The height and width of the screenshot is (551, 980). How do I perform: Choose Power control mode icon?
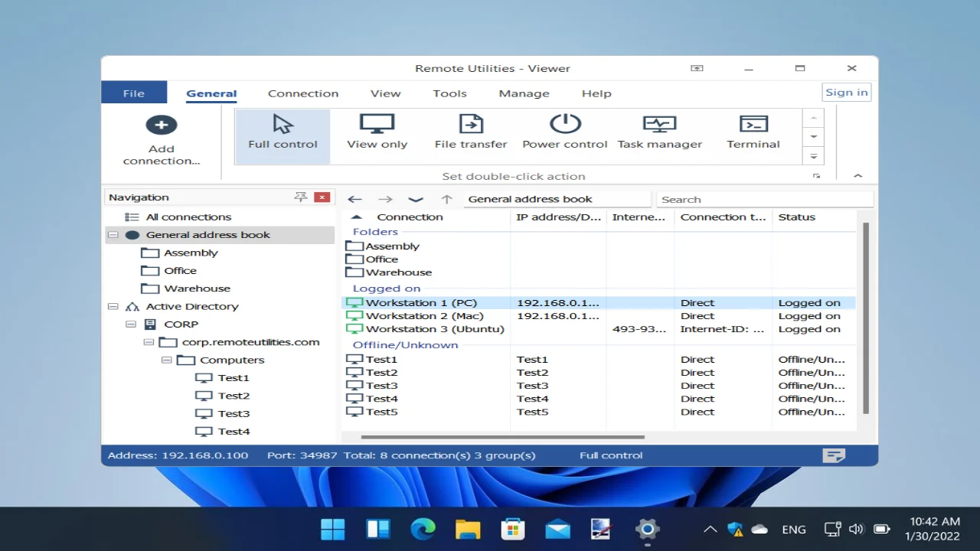pyautogui.click(x=565, y=124)
